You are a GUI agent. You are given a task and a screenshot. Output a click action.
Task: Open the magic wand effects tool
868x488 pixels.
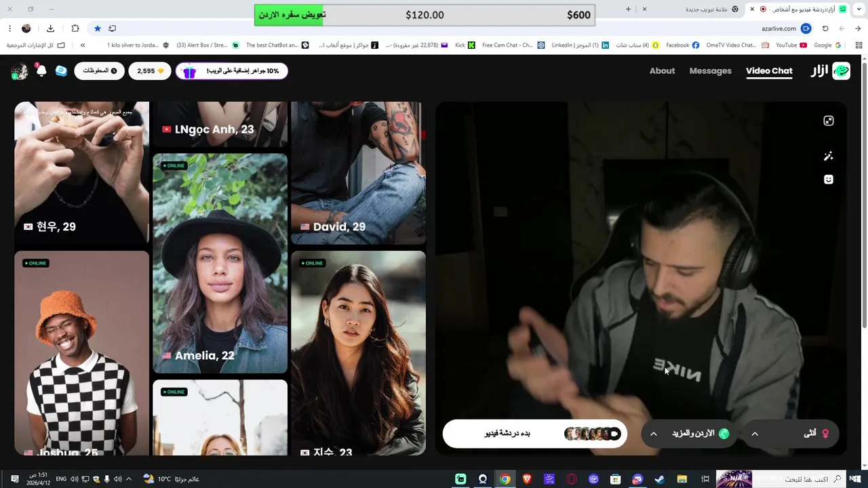[x=828, y=156]
